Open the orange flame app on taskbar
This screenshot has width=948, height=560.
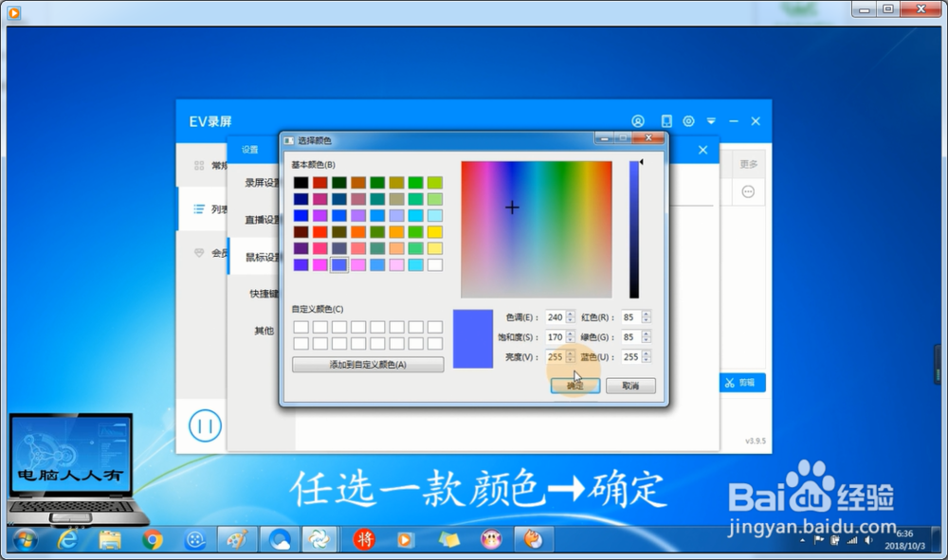click(x=533, y=539)
